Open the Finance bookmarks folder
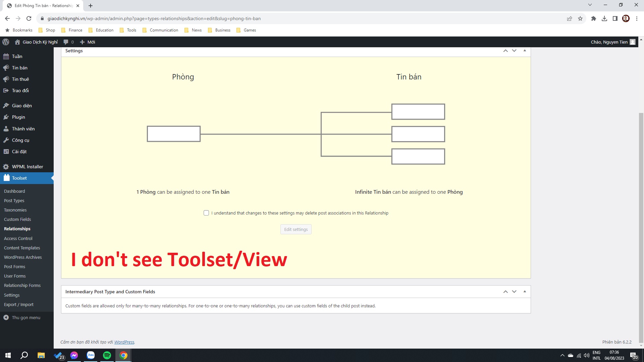 click(x=72, y=30)
